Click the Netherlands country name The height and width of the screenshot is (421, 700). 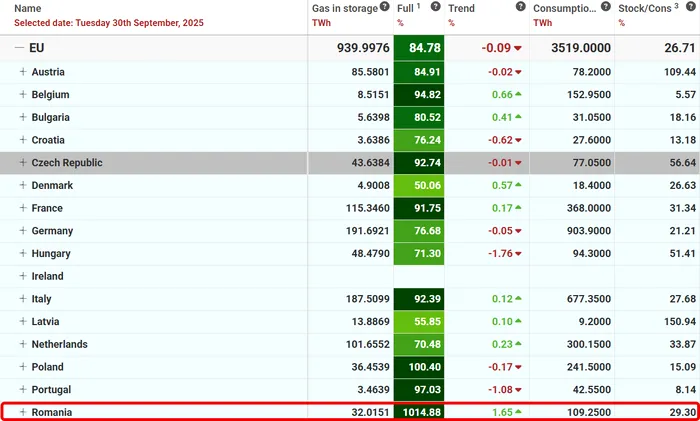(x=59, y=344)
